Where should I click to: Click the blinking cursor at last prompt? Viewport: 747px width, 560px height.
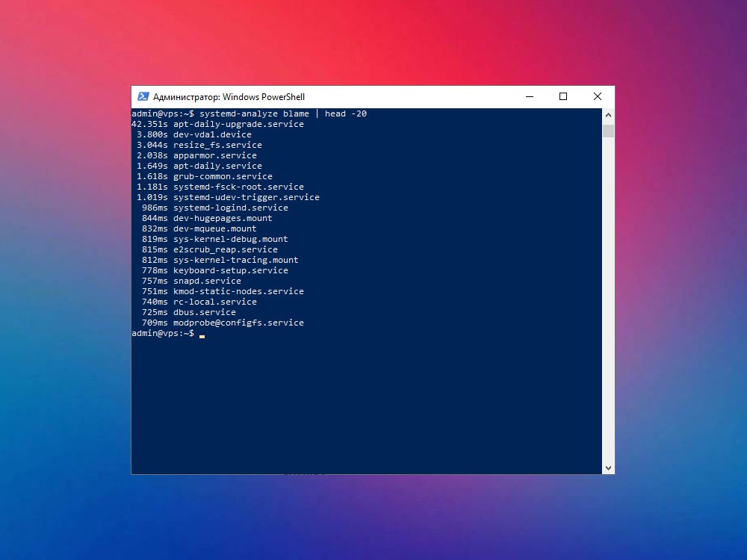tap(202, 336)
